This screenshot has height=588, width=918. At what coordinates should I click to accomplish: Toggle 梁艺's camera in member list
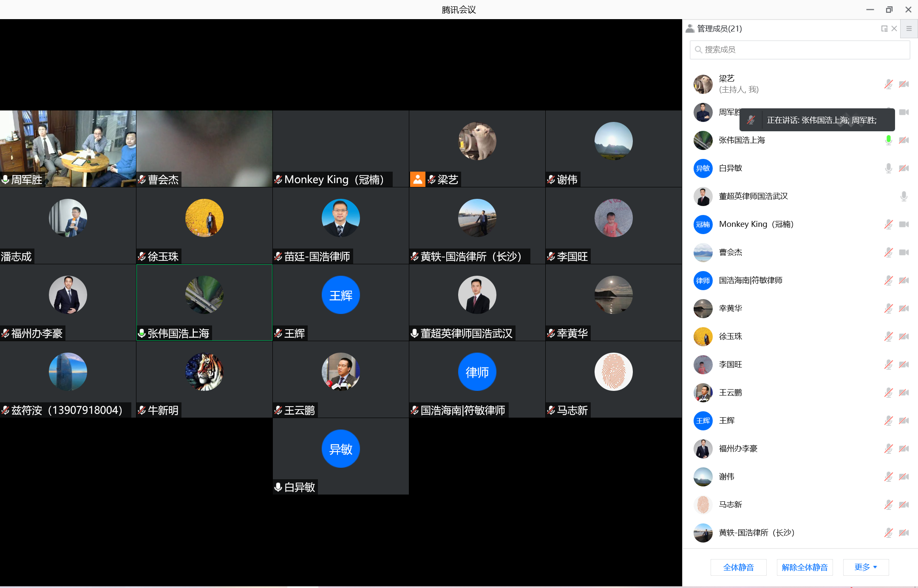click(904, 84)
